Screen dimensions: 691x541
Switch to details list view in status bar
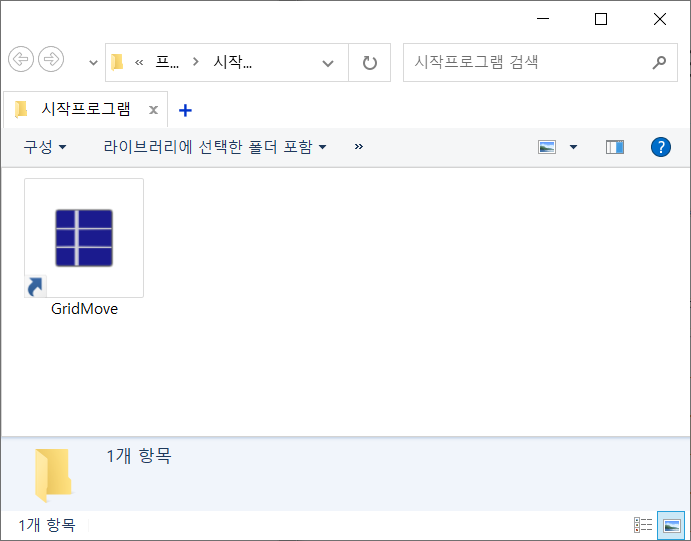[643, 525]
